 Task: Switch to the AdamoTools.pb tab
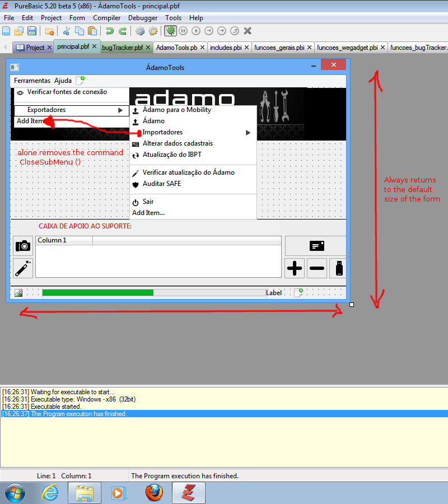click(180, 47)
